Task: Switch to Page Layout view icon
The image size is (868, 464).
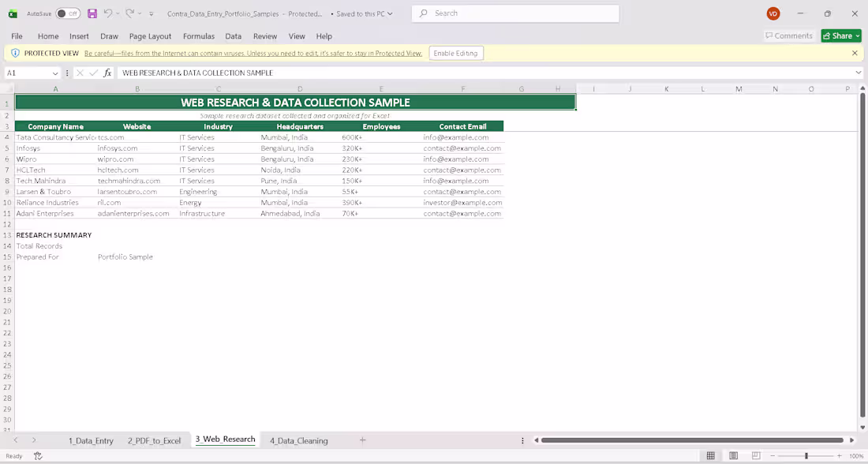Action: [734, 455]
